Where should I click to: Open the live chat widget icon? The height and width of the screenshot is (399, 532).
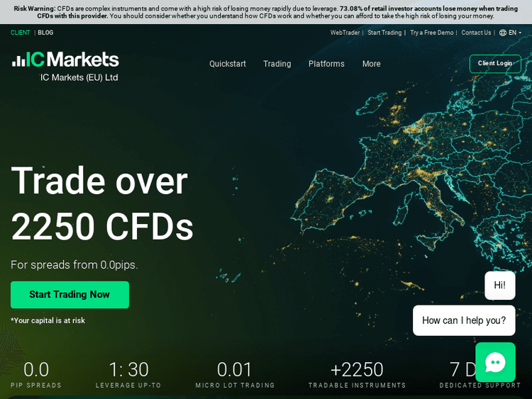[495, 362]
